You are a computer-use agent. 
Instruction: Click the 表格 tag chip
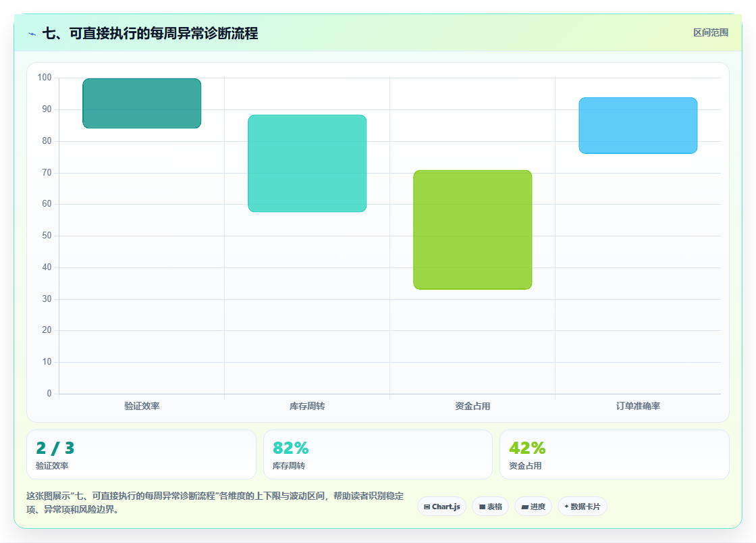pyautogui.click(x=490, y=507)
